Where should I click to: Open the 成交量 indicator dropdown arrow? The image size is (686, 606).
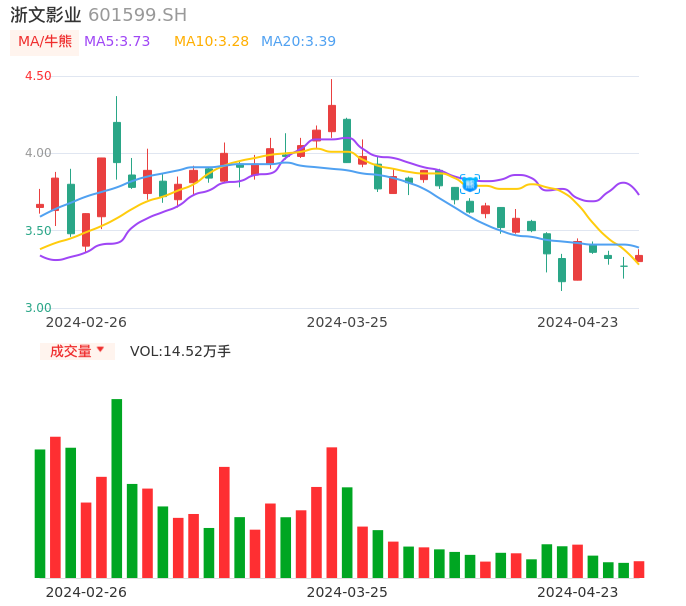click(x=100, y=350)
